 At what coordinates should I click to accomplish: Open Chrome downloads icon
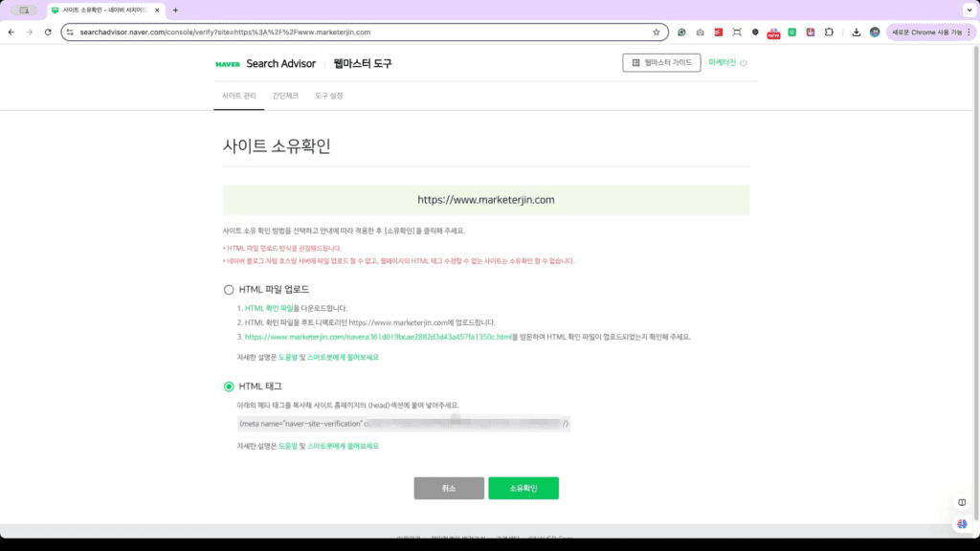857,32
